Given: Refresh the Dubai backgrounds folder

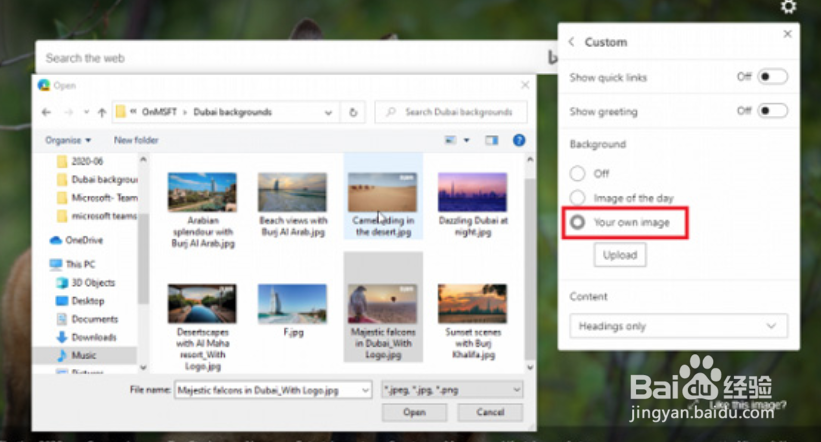Looking at the screenshot, I should click(353, 112).
